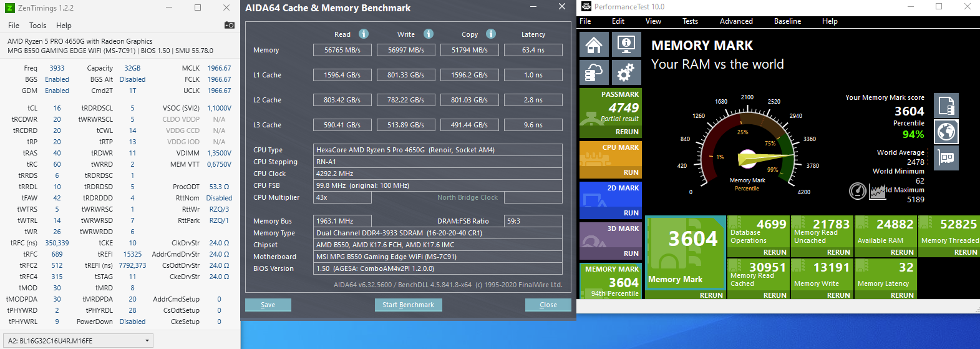
Task: Open PerformanceTest Edit menu
Action: [618, 21]
